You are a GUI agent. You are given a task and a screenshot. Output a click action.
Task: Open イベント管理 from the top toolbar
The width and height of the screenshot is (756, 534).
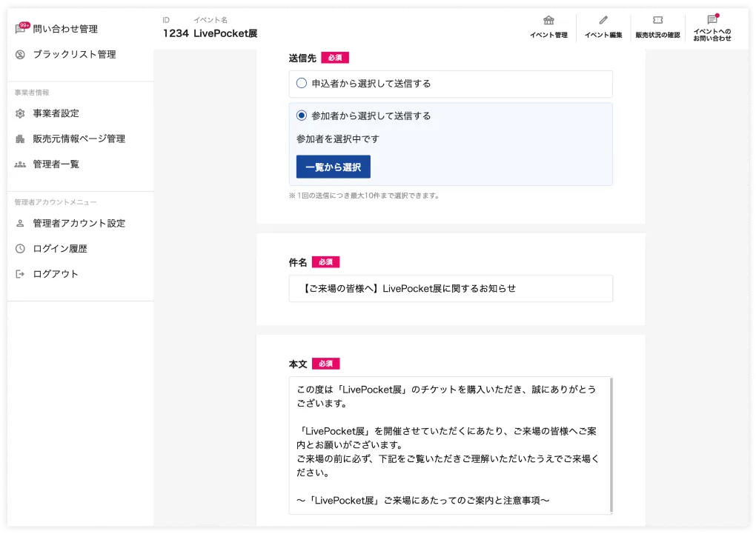[x=548, y=27]
